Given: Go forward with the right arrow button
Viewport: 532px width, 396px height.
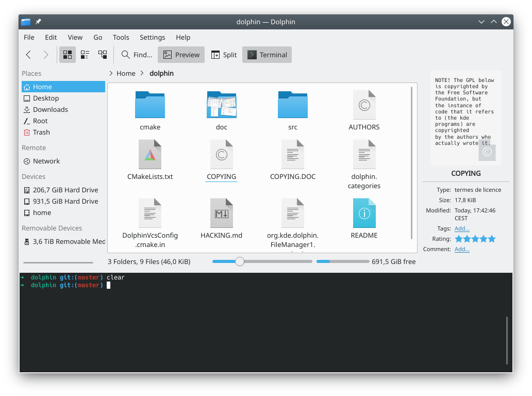Looking at the screenshot, I should point(46,55).
